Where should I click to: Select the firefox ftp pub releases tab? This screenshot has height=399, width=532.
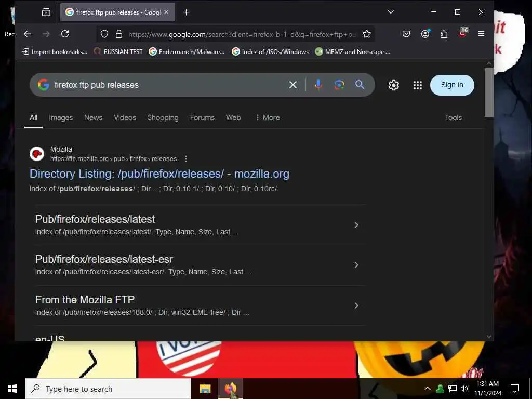118,12
